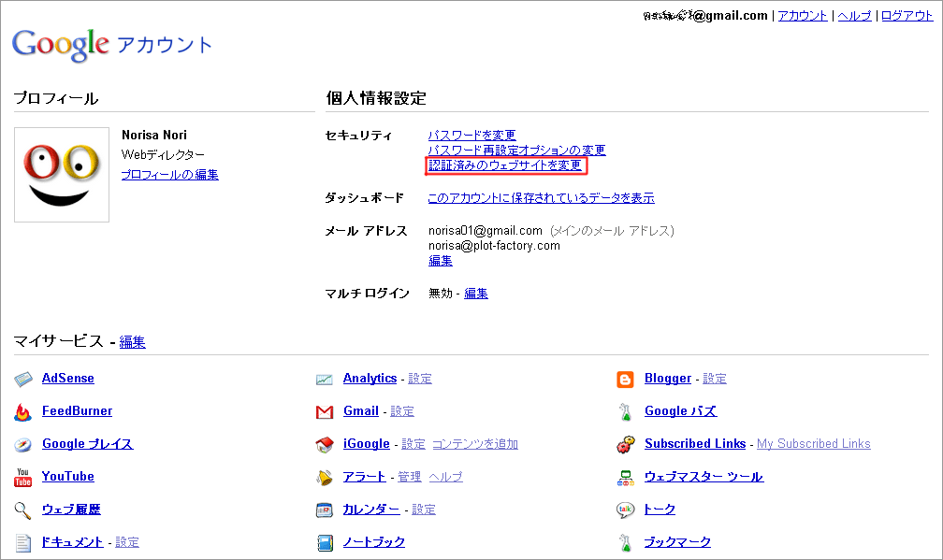The height and width of the screenshot is (560, 943).
Task: Click the Google プレイス compass icon
Action: pos(22,445)
